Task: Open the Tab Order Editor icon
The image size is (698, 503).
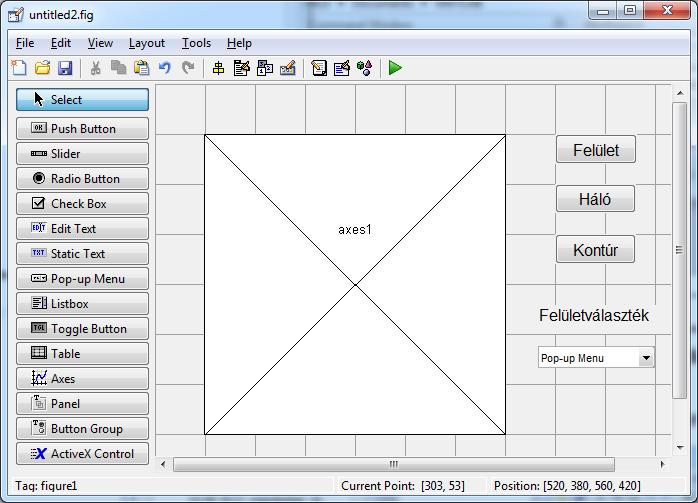Action: pos(265,68)
